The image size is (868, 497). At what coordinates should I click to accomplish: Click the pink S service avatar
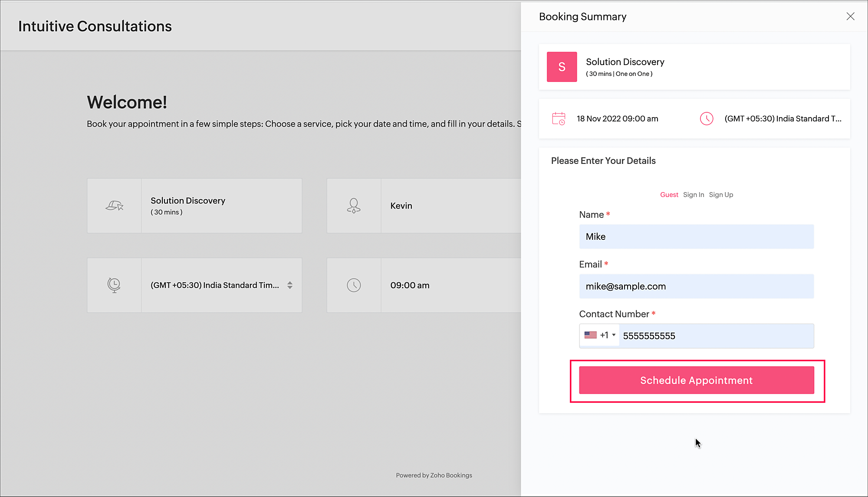562,67
